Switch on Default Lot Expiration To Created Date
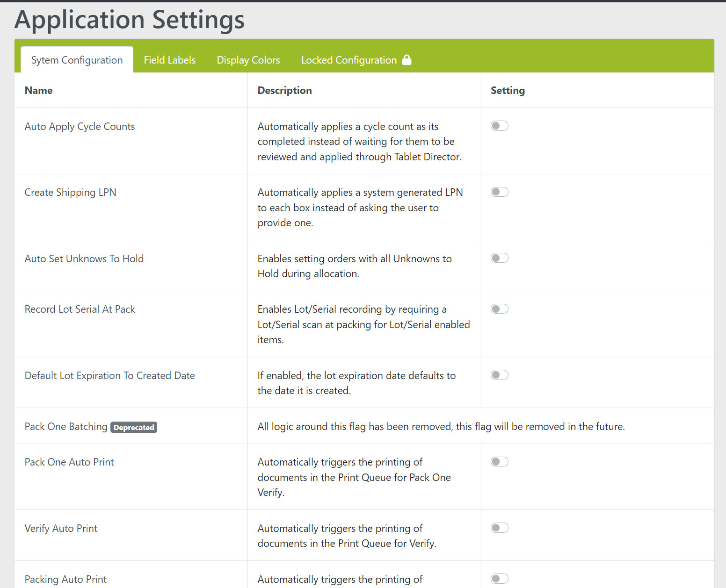 499,375
